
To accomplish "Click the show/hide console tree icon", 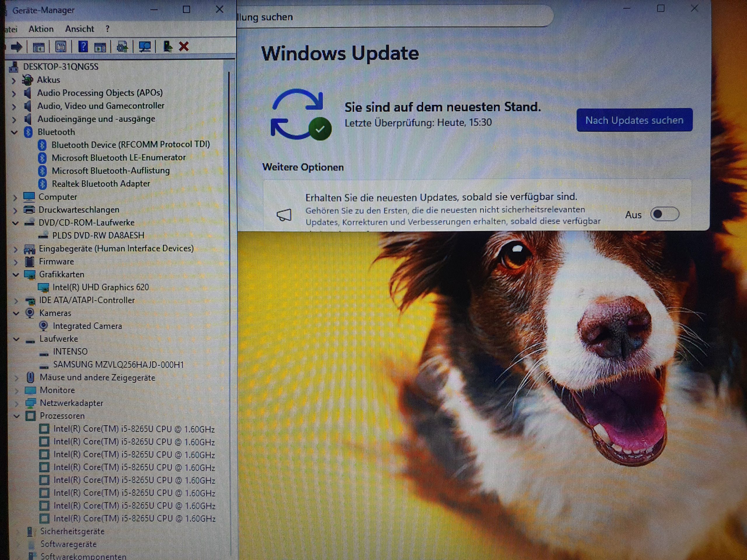I will click(x=39, y=47).
